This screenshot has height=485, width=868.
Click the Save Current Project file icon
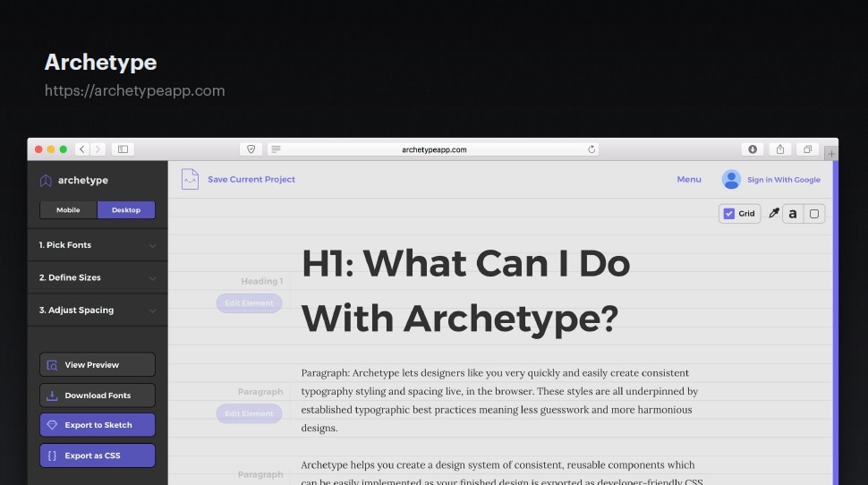190,179
